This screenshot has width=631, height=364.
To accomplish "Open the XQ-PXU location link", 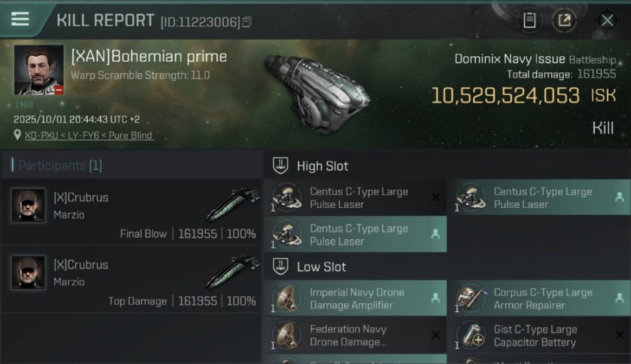I will tap(88, 135).
